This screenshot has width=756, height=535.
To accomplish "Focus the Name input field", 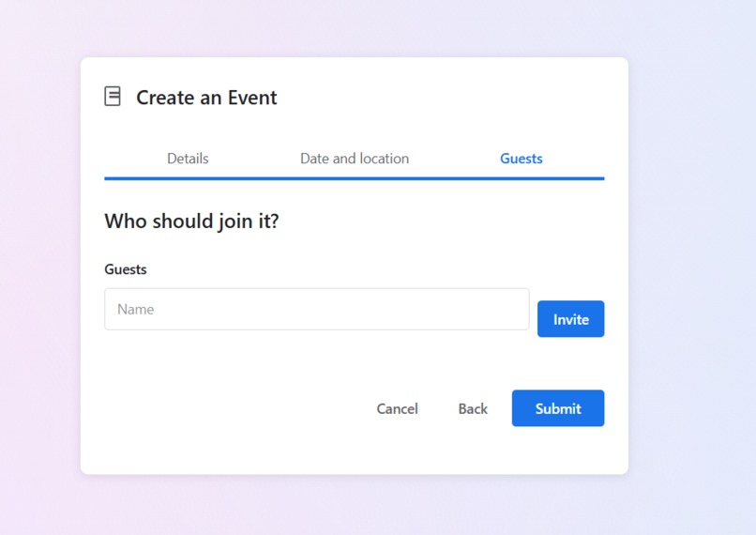I will (317, 309).
